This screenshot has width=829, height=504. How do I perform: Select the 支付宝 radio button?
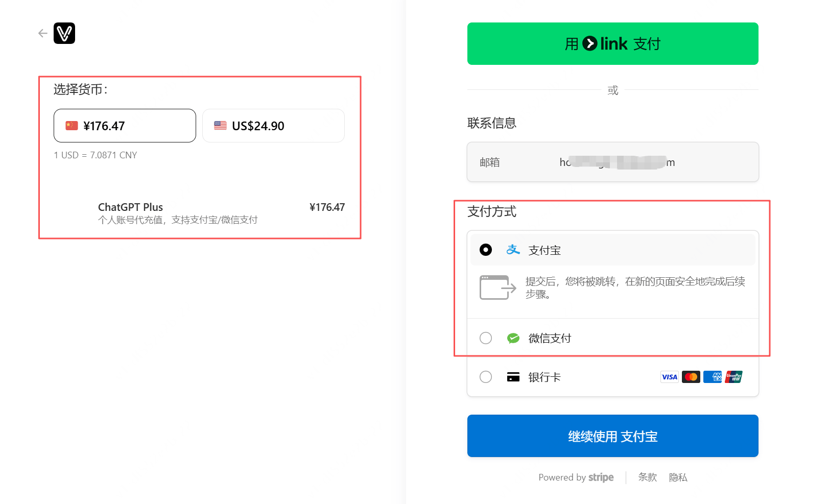click(486, 250)
